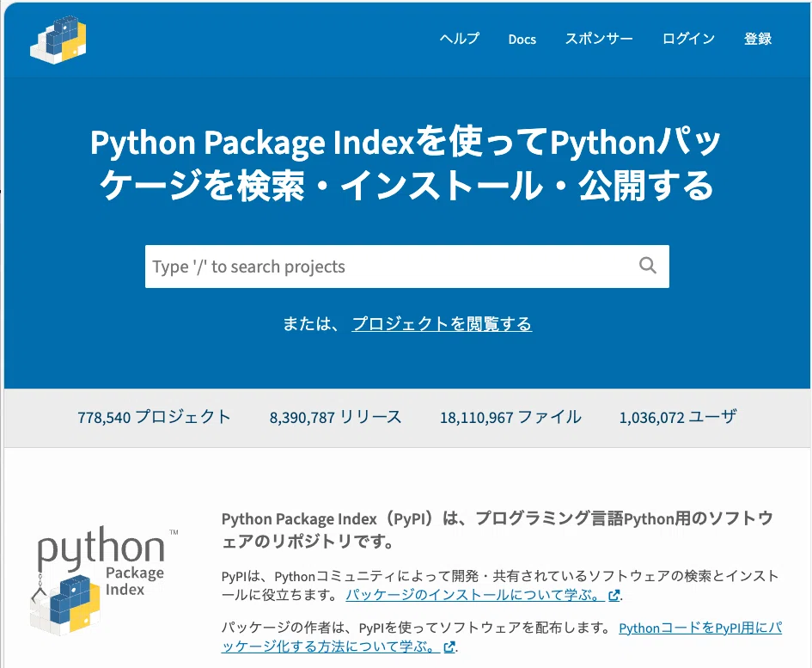Click the 1,036,072 ユーザ statistic
The height and width of the screenshot is (668, 812).
(678, 417)
